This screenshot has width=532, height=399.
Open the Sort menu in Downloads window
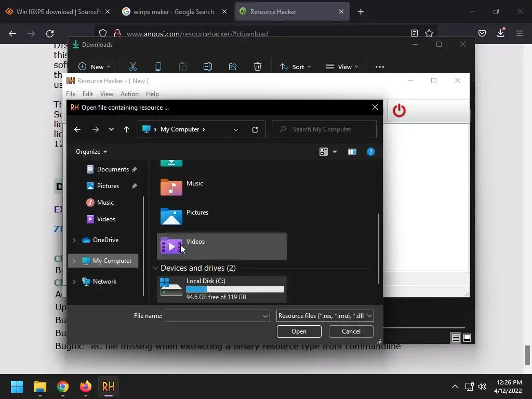click(295, 67)
